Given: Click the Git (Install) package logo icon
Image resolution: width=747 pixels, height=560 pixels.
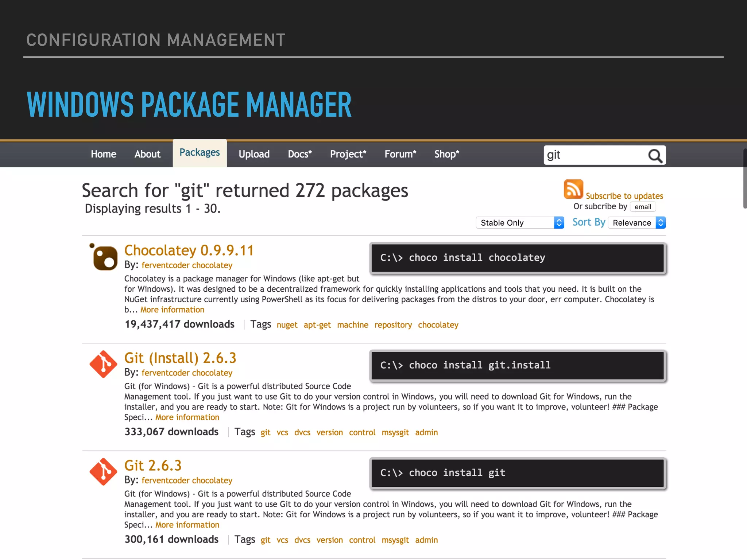Looking at the screenshot, I should click(x=104, y=364).
